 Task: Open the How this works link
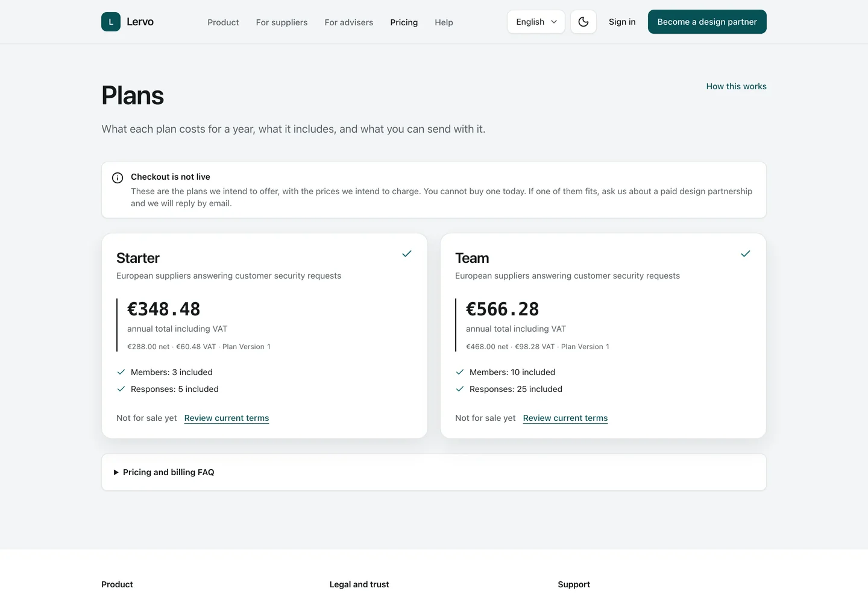pos(737,86)
